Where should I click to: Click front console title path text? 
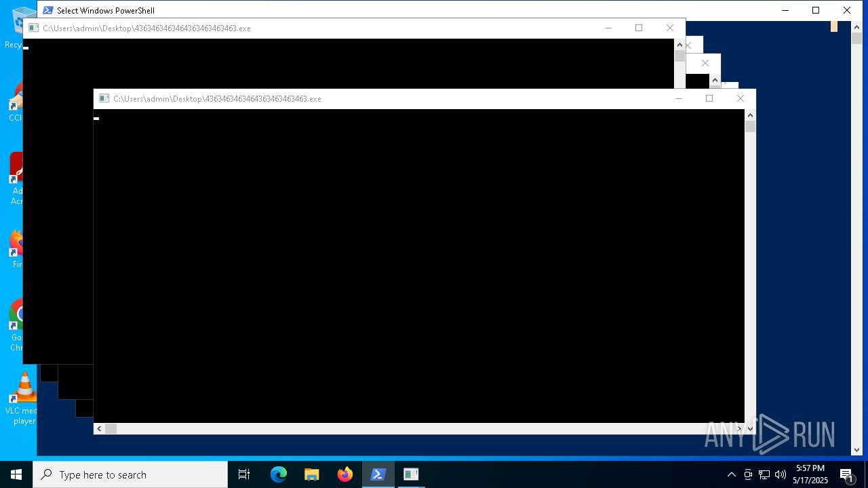click(x=217, y=99)
